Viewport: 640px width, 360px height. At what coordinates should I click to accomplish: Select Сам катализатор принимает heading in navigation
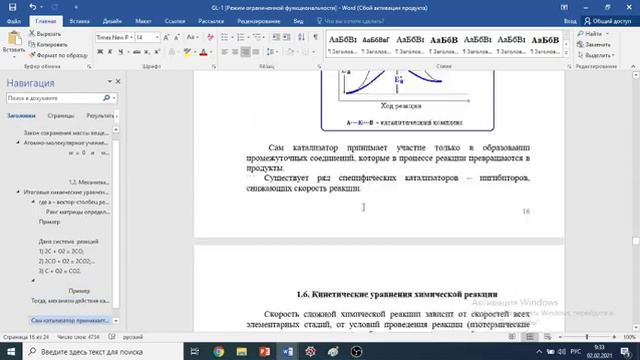pos(70,321)
